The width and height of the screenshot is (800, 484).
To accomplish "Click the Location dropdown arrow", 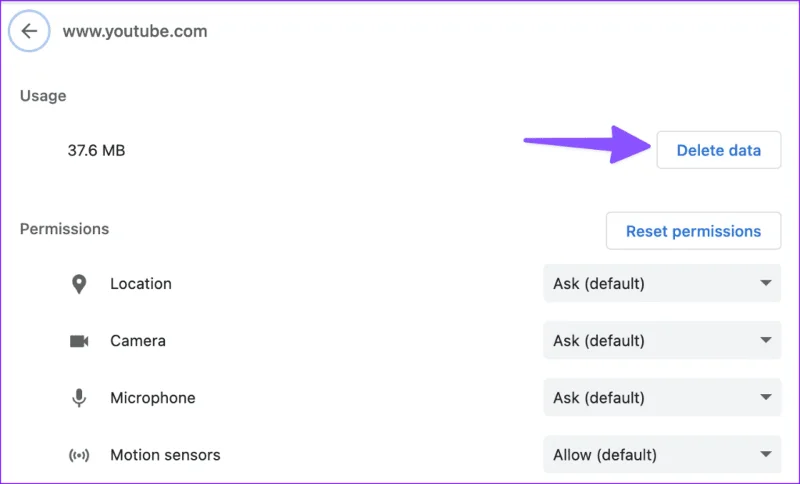I will 765,283.
